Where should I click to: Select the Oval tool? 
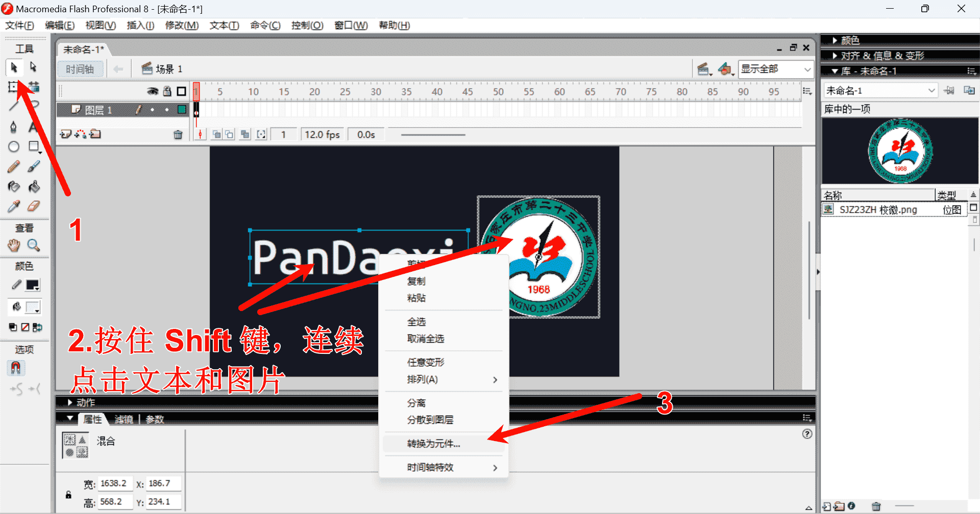[14, 147]
